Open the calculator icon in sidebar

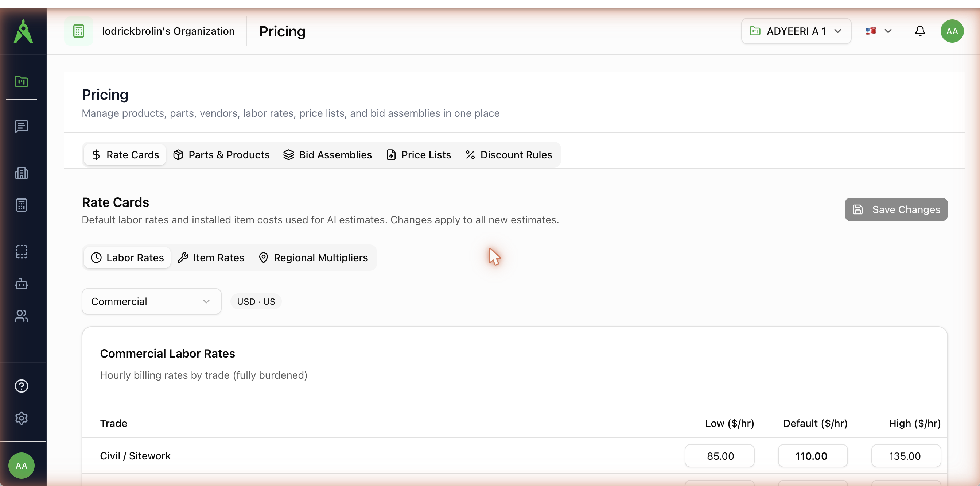point(21,205)
